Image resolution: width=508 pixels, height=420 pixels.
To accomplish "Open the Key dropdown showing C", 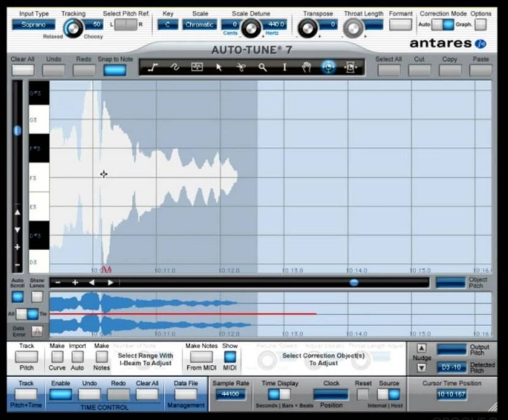I will 167,24.
